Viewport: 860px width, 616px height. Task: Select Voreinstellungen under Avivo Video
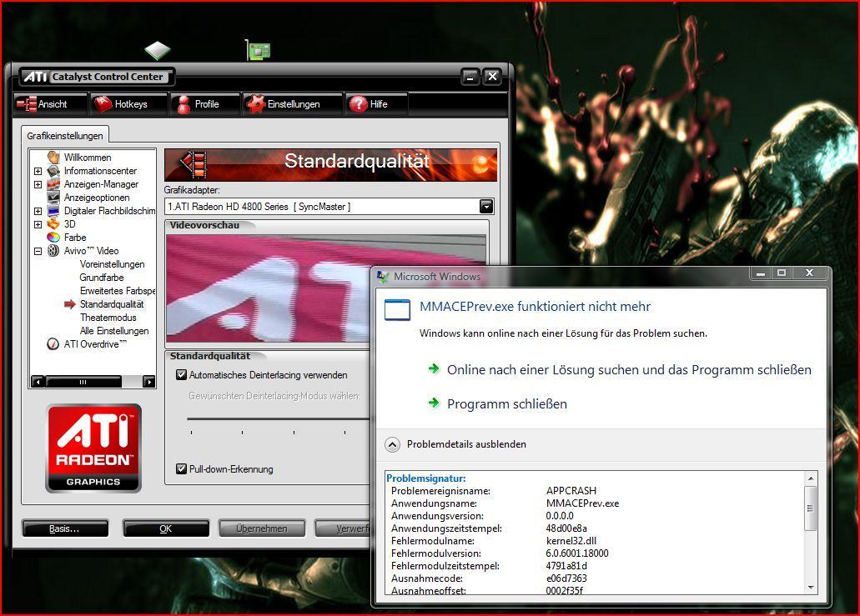(x=112, y=264)
